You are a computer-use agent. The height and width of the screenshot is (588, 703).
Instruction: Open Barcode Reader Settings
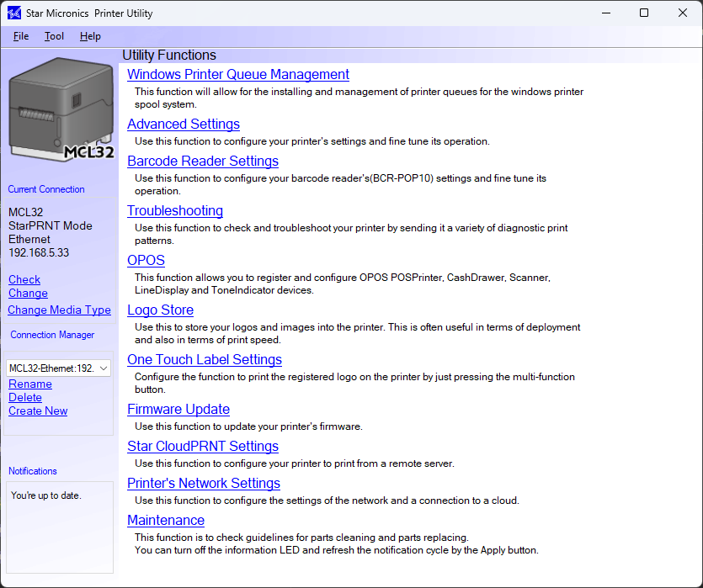click(203, 162)
